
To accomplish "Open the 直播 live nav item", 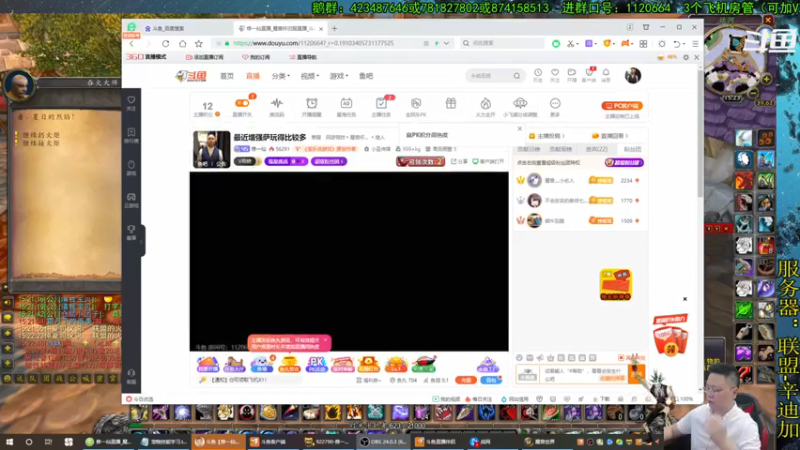I will pyautogui.click(x=253, y=76).
